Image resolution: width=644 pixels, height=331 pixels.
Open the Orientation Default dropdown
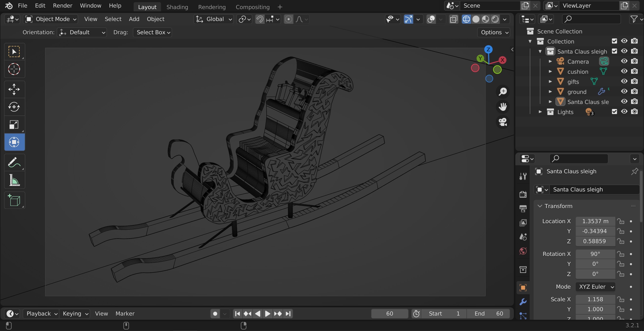82,33
